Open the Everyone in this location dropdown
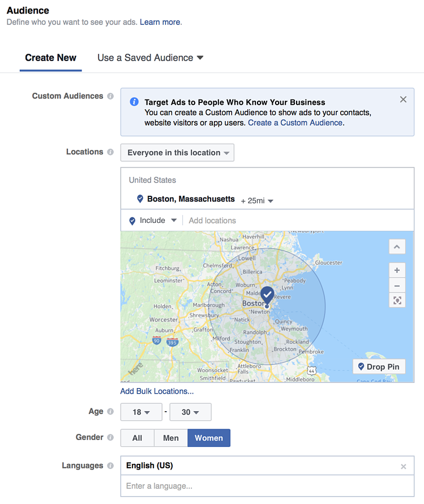Viewport: 424px width, 504px height. click(177, 153)
